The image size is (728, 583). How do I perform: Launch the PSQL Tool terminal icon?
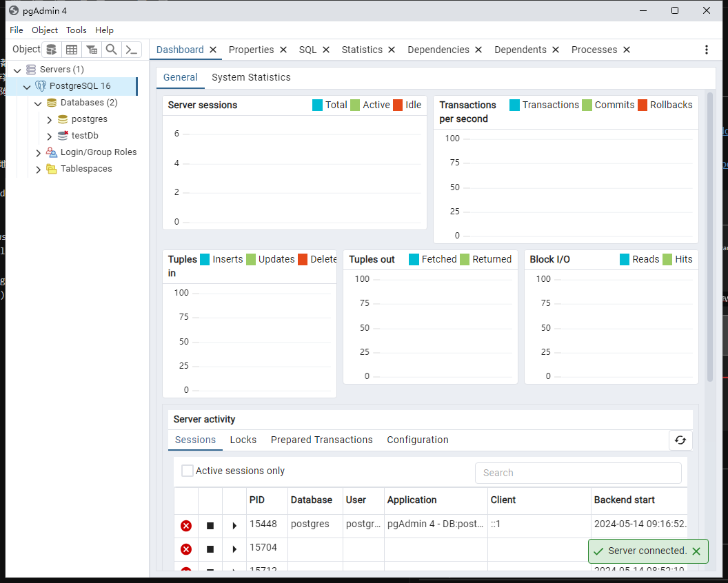tap(132, 49)
